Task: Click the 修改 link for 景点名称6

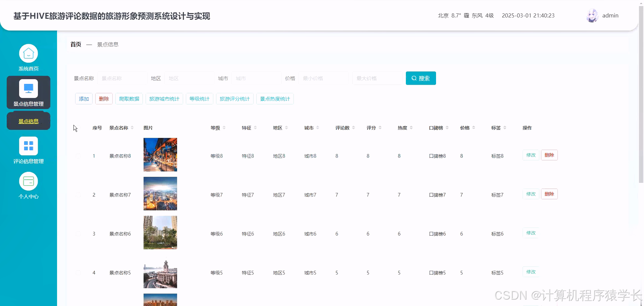Action: [530, 233]
